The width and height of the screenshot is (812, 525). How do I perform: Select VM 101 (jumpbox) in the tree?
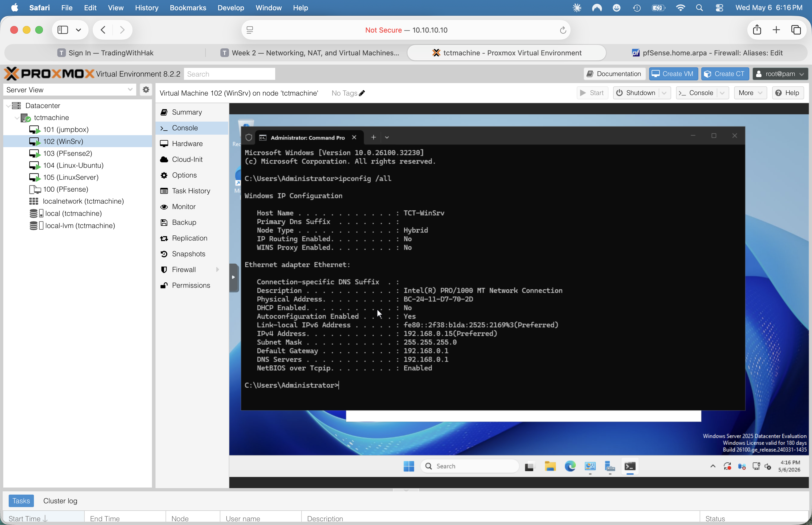pos(66,129)
